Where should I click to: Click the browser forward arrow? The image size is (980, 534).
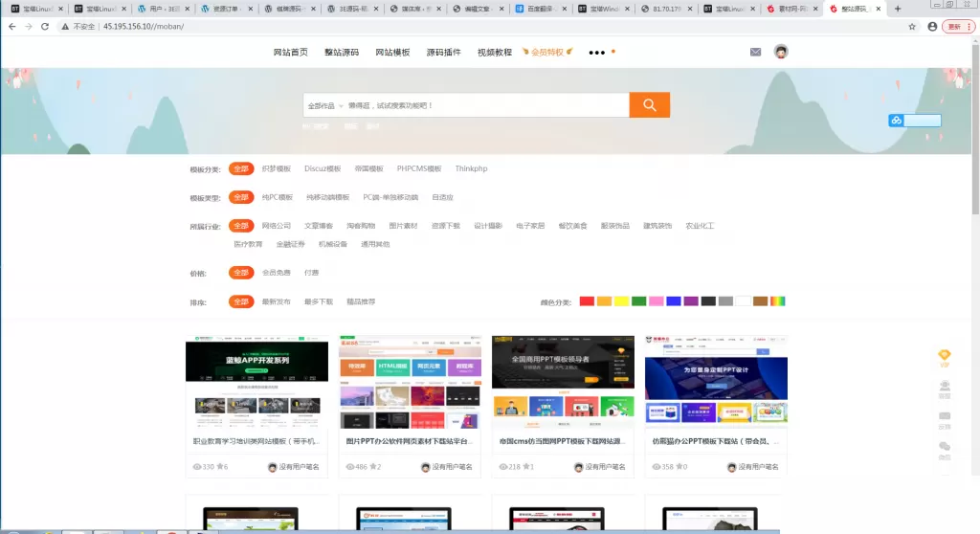[x=28, y=26]
